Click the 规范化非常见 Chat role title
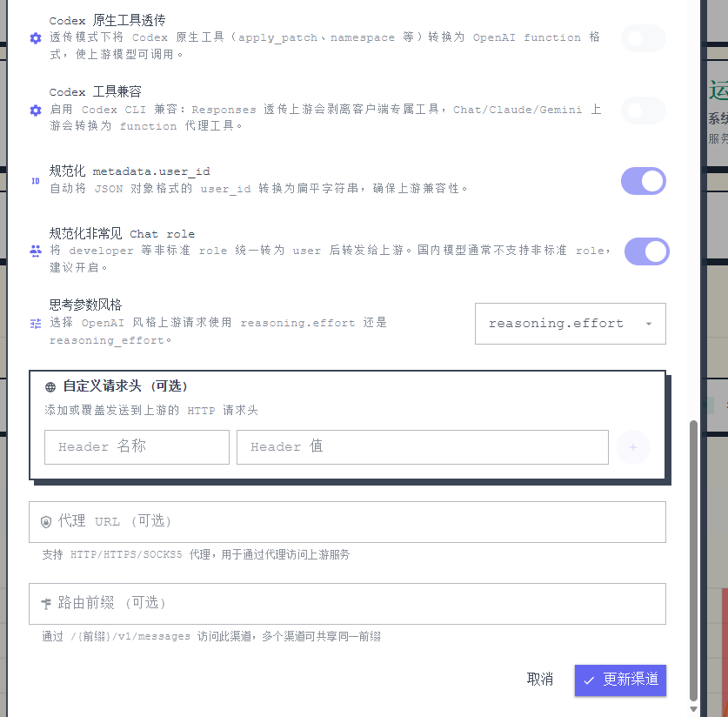Viewport: 728px width, 717px height. [x=122, y=233]
